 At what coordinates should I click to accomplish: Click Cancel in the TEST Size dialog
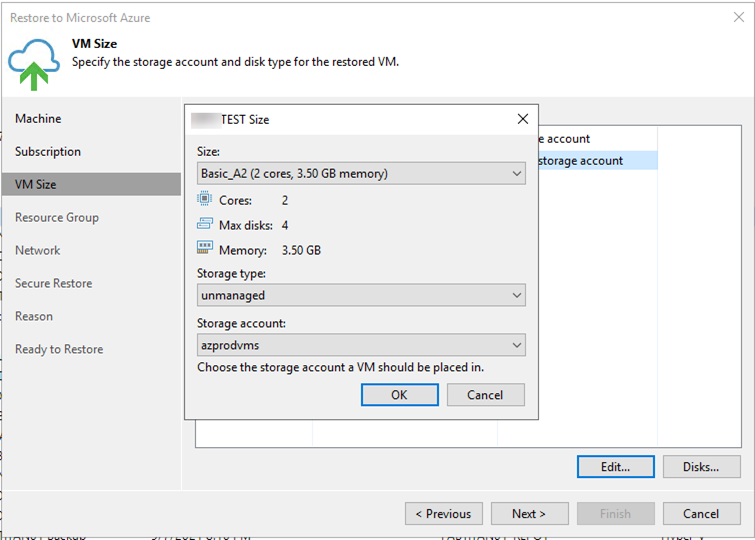[485, 395]
